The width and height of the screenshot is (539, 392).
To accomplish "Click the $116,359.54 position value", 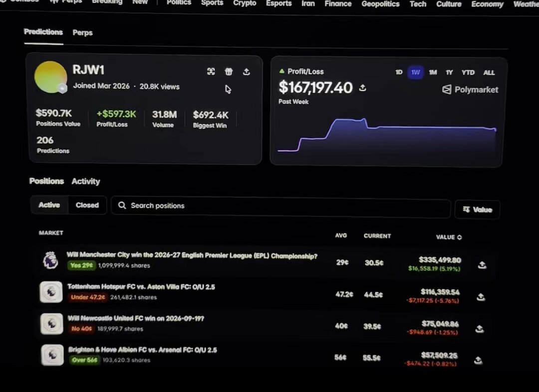I will [x=440, y=292].
